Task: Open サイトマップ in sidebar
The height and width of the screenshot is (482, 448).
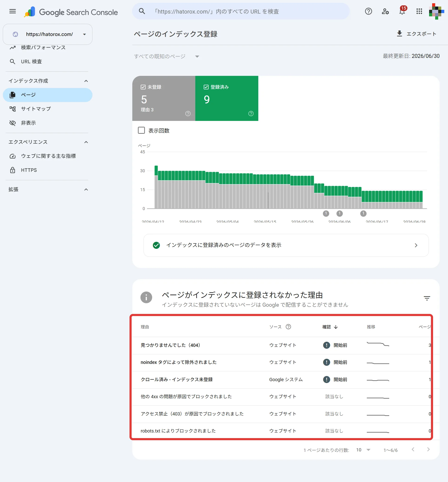Action: point(48,109)
